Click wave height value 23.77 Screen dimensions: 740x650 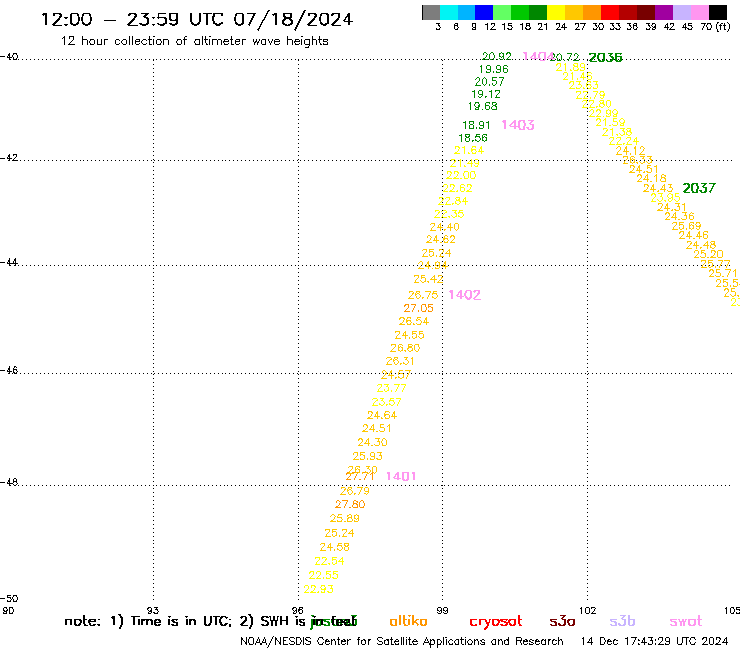point(391,388)
